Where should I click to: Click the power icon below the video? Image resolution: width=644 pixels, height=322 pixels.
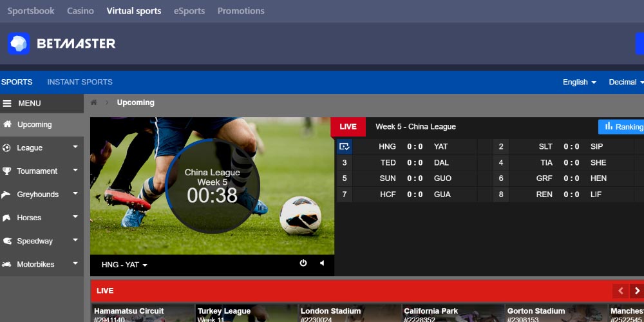303,263
